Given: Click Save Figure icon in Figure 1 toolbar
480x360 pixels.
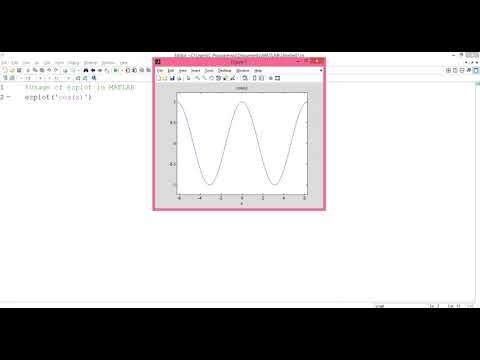Looking at the screenshot, I should [x=172, y=78].
